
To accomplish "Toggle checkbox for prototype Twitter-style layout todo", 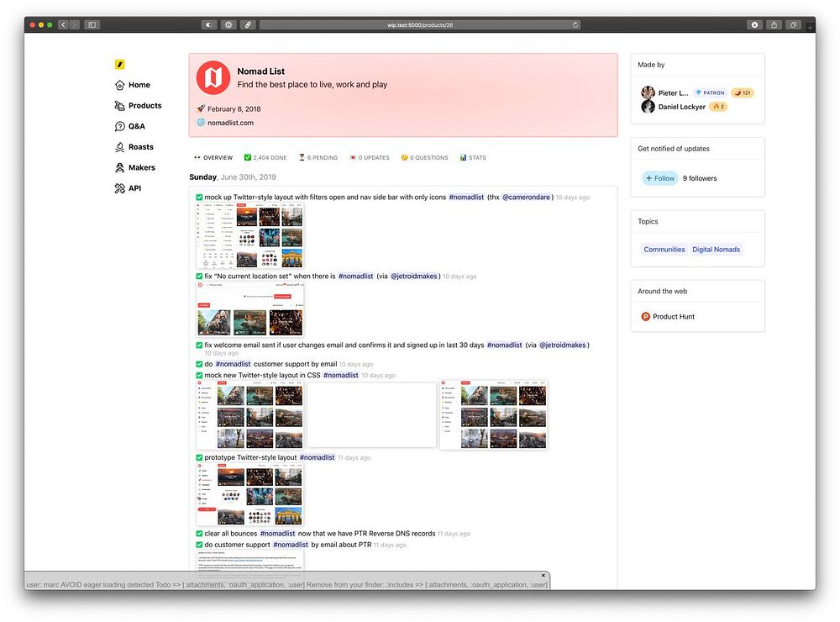I will [199, 457].
